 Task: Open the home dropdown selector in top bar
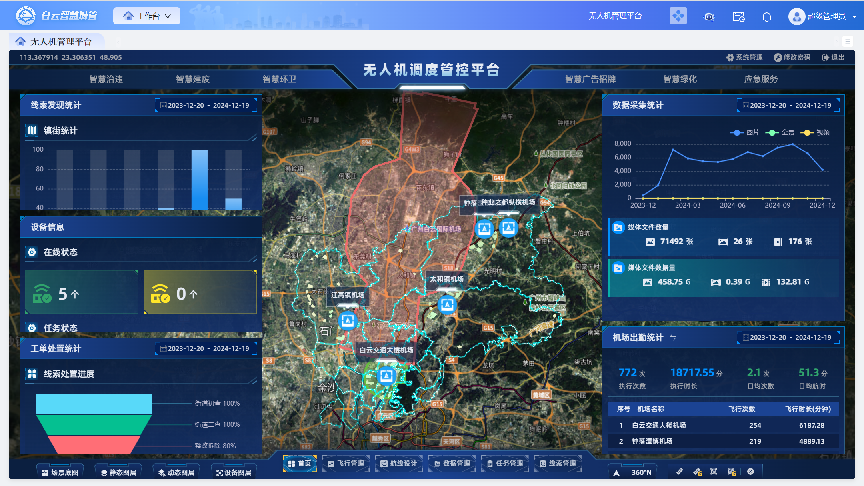[x=147, y=16]
